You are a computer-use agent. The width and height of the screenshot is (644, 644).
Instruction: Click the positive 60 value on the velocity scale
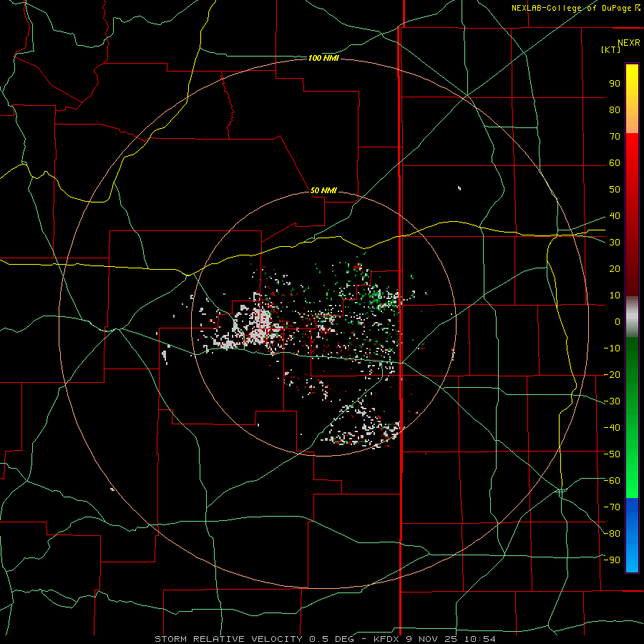click(x=615, y=162)
